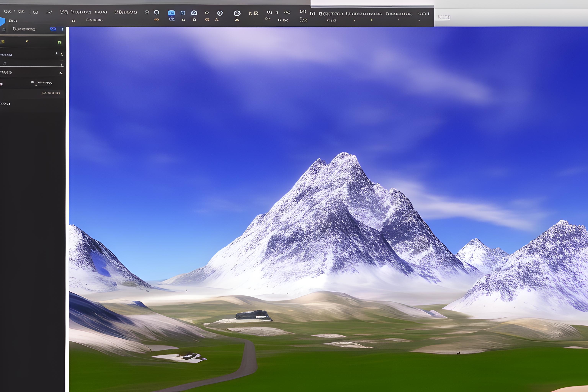
Task: Toggle the small yellow indicator in left panel
Action: [x=27, y=41]
